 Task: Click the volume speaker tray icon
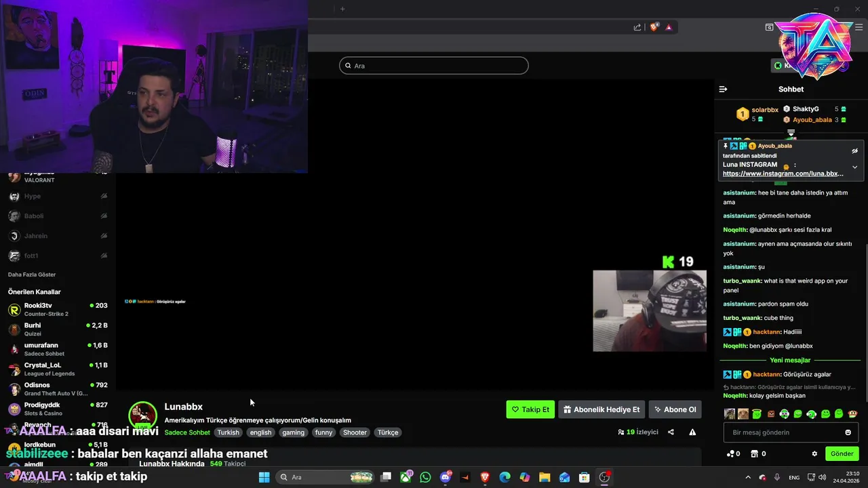pos(822,477)
